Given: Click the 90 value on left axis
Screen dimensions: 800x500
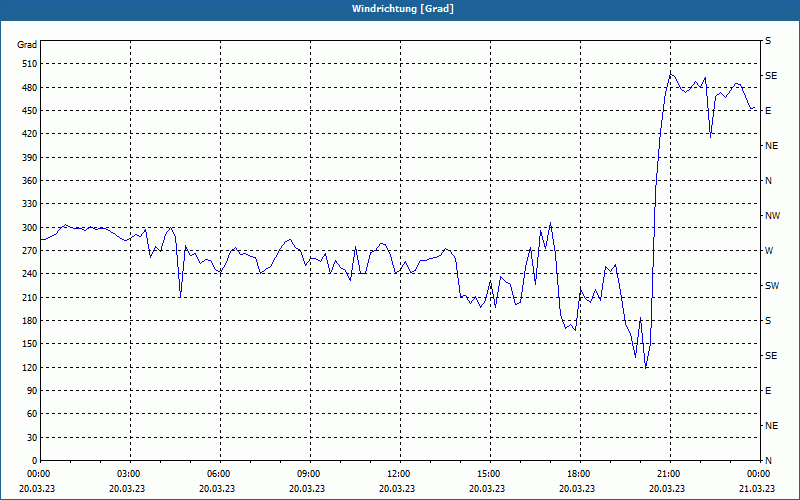Looking at the screenshot, I should point(32,391).
